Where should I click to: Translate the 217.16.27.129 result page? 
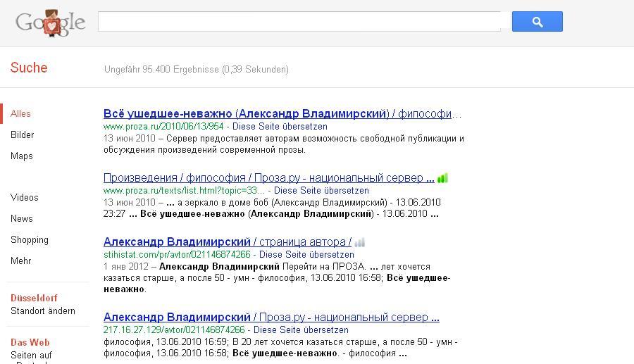[x=301, y=330]
